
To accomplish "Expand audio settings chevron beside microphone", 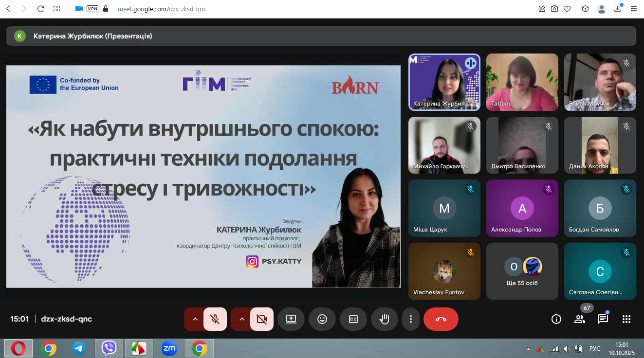I will tap(195, 319).
